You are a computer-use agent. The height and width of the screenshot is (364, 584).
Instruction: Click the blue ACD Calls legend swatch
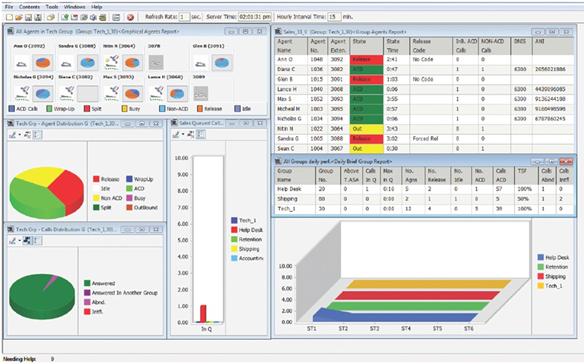point(12,109)
